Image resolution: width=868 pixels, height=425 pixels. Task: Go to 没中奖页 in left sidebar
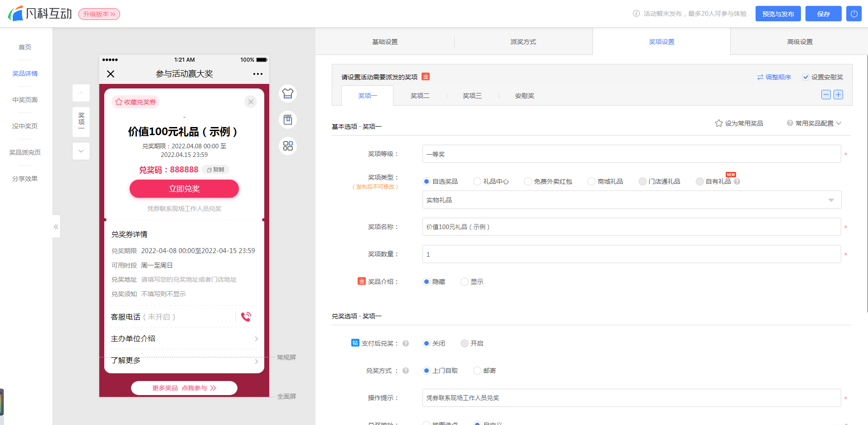[x=25, y=126]
